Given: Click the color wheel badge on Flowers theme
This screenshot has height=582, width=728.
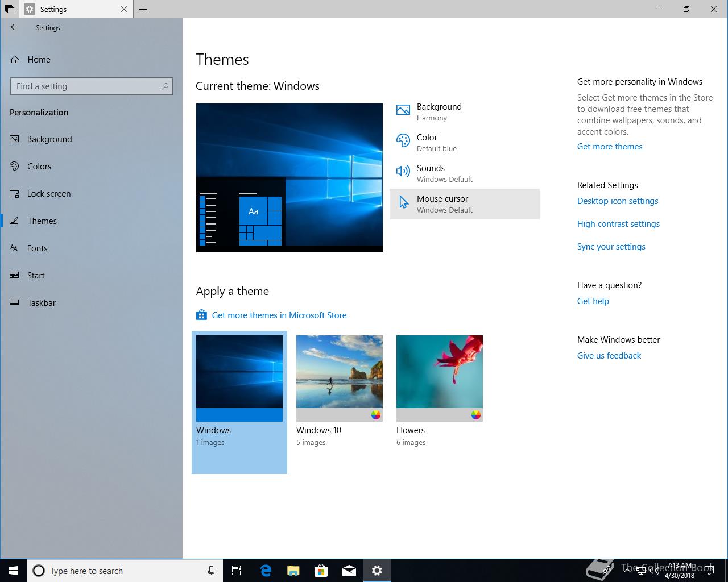Looking at the screenshot, I should tap(476, 415).
